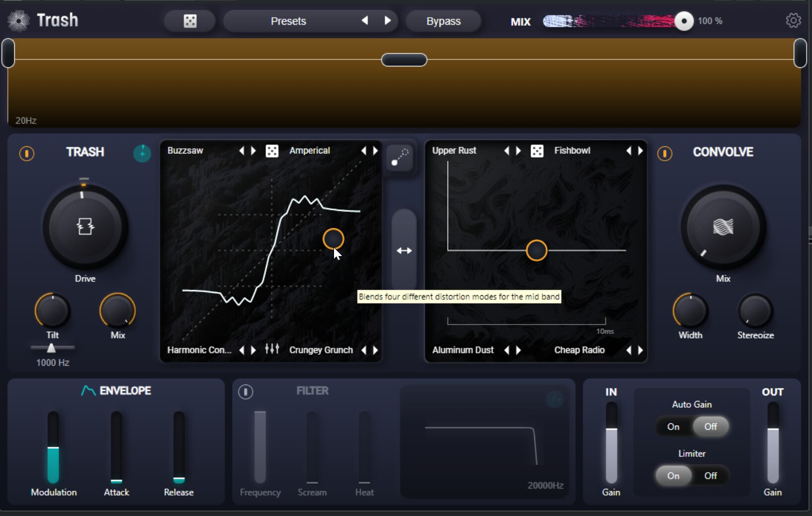This screenshot has height=516, width=812.
Task: Previous Harmonic Con... mode arrow
Action: [x=242, y=350]
